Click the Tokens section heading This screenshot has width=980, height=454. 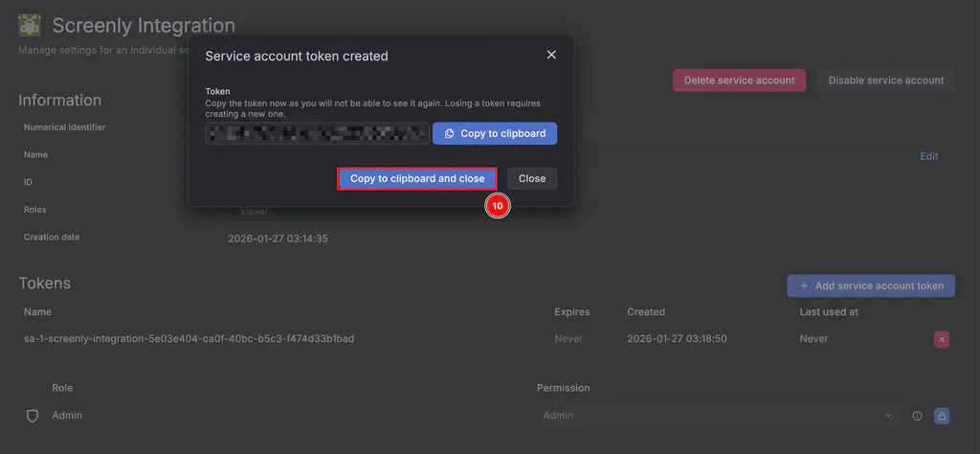(x=44, y=284)
